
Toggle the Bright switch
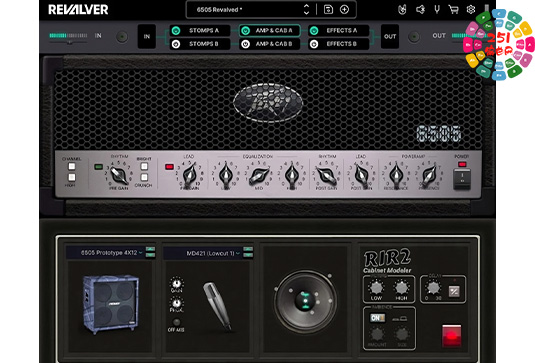(144, 166)
